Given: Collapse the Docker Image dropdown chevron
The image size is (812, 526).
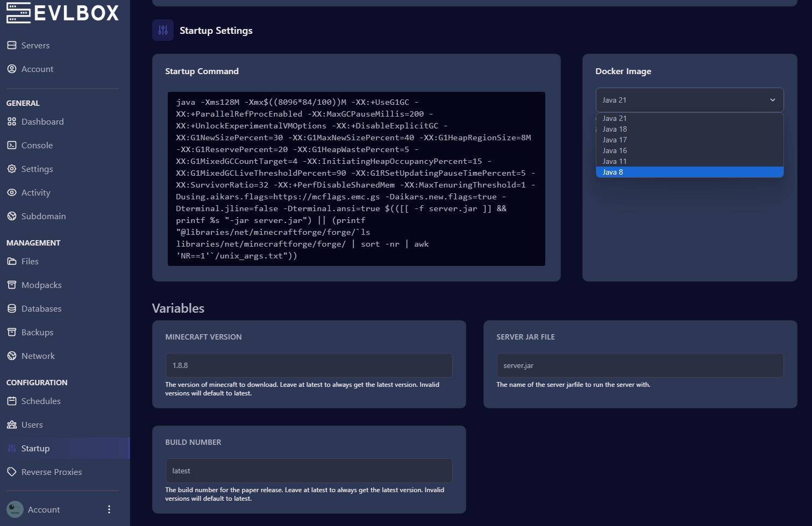Looking at the screenshot, I should [772, 100].
